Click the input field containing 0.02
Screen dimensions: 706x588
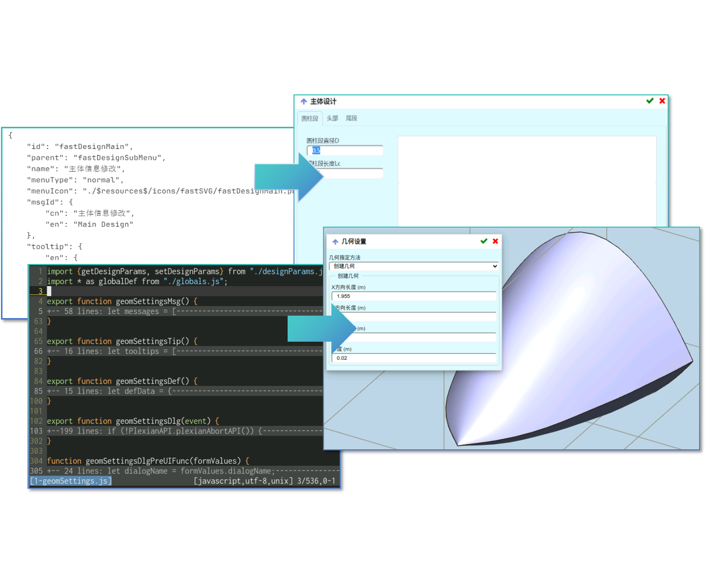coord(414,358)
